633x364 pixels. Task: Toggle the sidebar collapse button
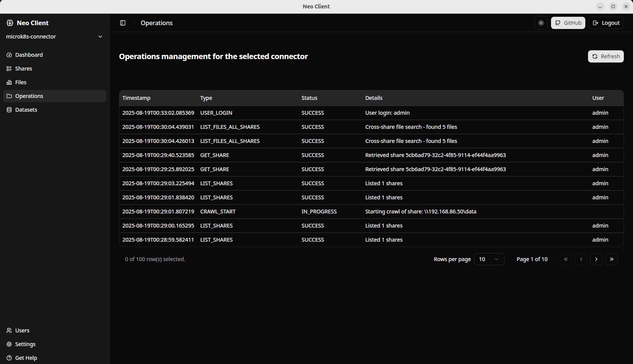click(x=122, y=23)
